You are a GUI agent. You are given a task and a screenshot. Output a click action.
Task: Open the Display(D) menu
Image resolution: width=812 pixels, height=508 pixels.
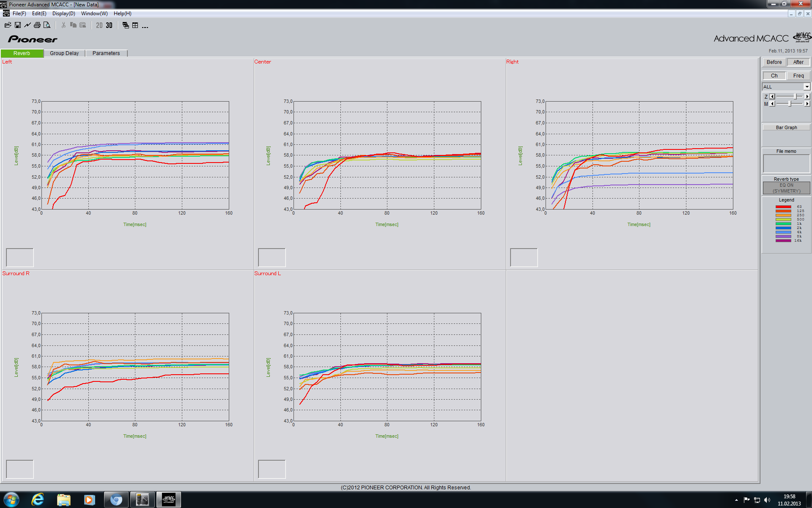pyautogui.click(x=63, y=14)
